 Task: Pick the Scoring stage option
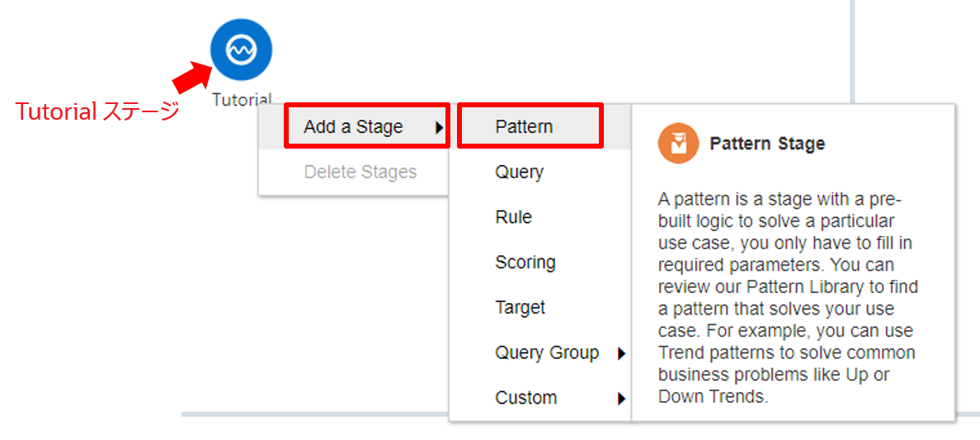[525, 263]
